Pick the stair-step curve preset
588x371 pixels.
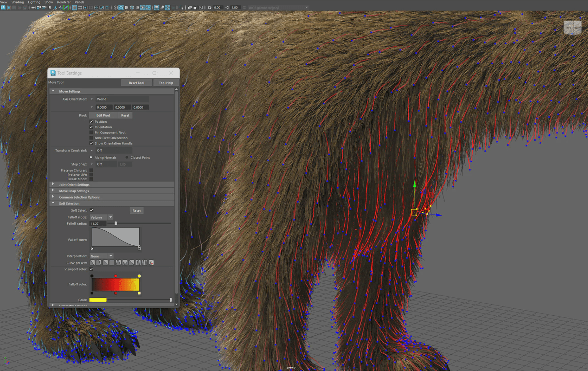coord(131,263)
